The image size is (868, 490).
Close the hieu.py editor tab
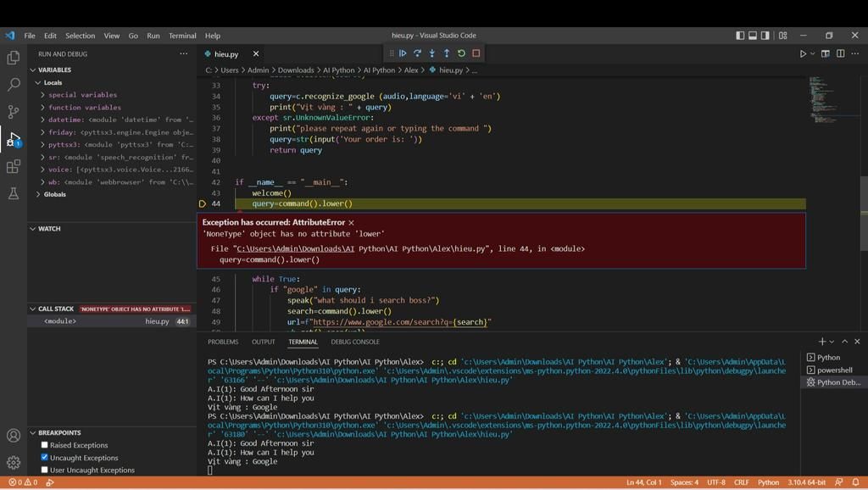256,53
